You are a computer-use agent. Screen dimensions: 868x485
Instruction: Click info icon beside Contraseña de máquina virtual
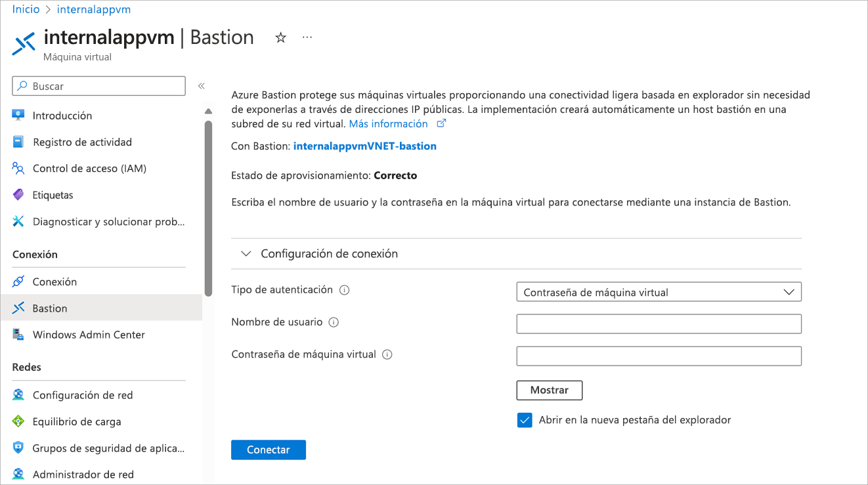[387, 354]
